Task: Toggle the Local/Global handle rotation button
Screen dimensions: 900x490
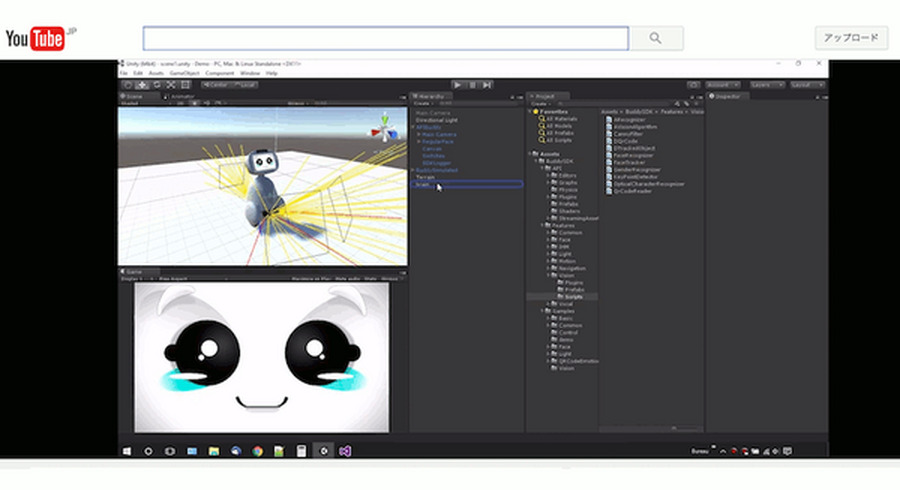Action: pos(244,85)
